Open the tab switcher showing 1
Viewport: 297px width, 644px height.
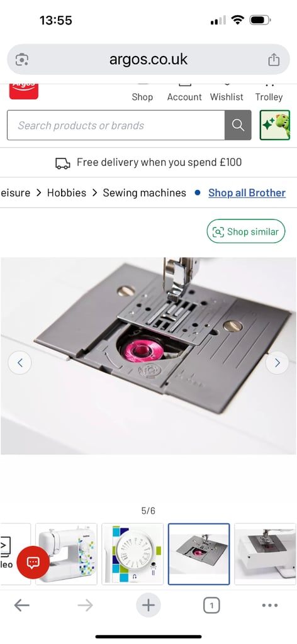click(x=211, y=605)
